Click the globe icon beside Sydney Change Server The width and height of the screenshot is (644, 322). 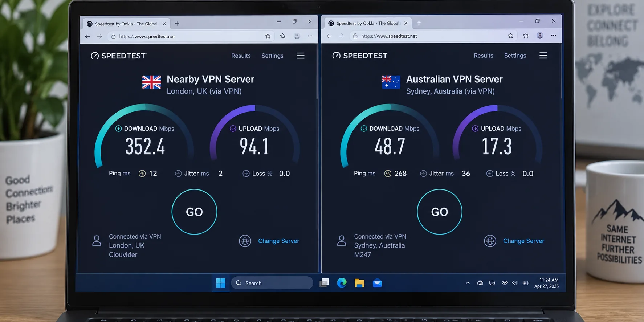(x=490, y=241)
